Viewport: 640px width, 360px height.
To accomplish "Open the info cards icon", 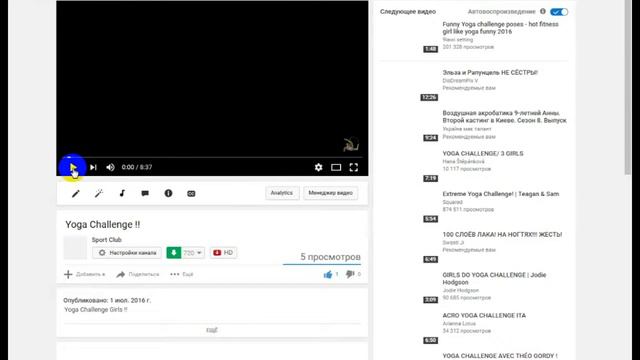I will click(168, 193).
